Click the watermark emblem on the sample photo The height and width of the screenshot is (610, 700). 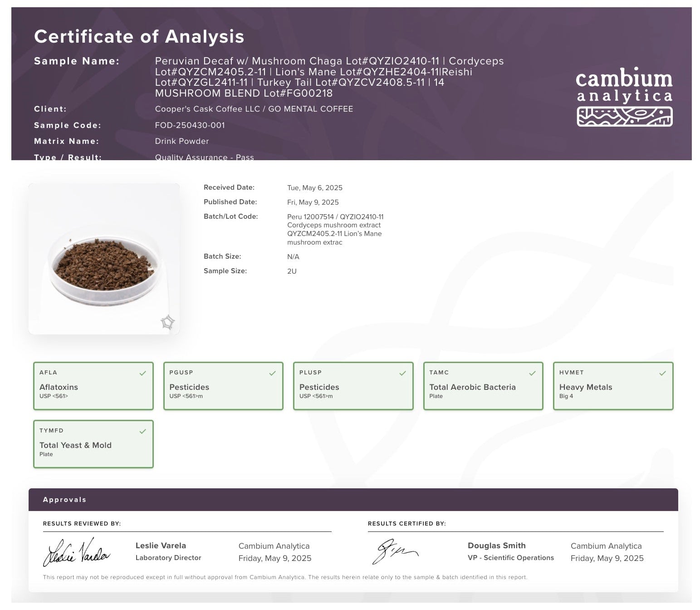[167, 322]
